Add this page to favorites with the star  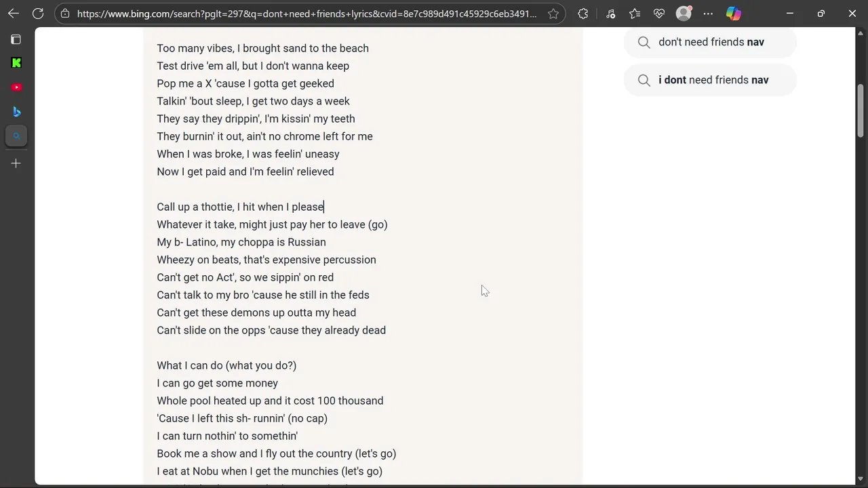[553, 14]
